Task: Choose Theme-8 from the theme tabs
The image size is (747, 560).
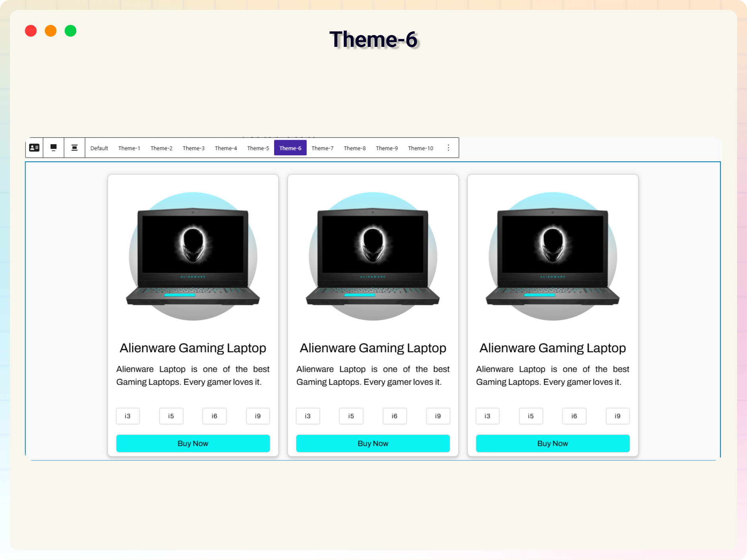Action: coord(354,148)
